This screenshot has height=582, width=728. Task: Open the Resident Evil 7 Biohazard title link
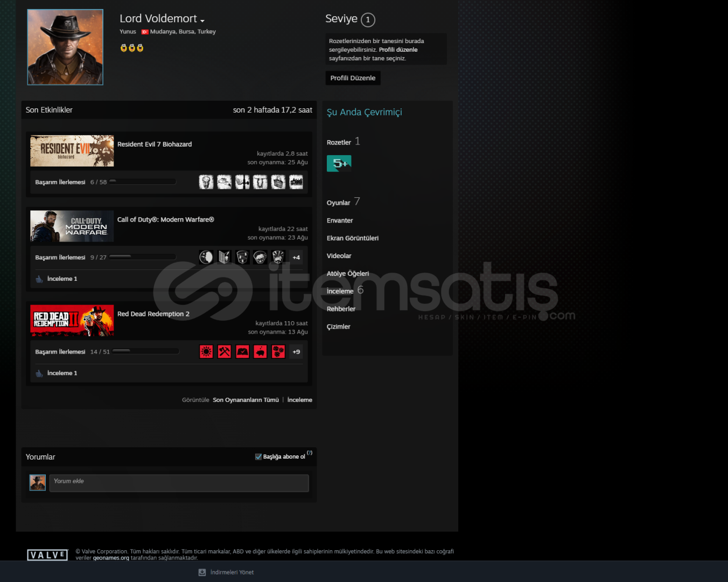(155, 144)
